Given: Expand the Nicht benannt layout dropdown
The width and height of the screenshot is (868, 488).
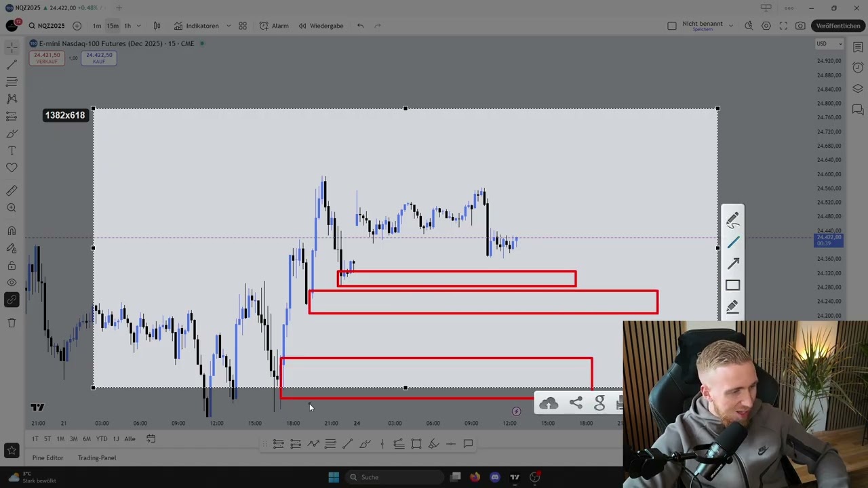Looking at the screenshot, I should click(x=731, y=26).
